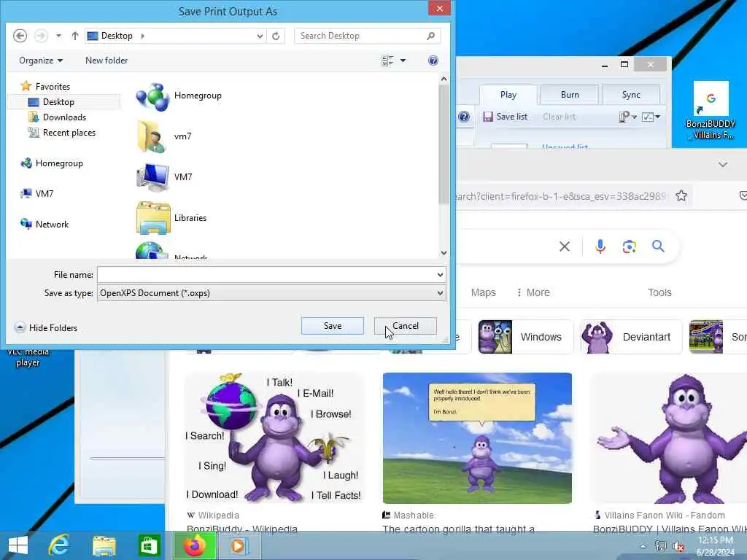The width and height of the screenshot is (747, 560).
Task: Search by image with Google Lens icon
Action: (x=630, y=246)
